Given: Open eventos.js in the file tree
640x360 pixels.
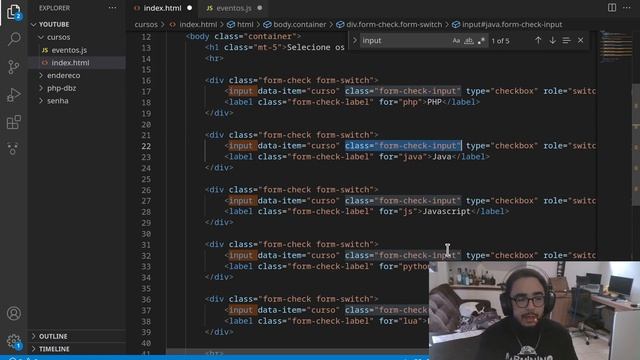Looking at the screenshot, I should click(x=77, y=50).
